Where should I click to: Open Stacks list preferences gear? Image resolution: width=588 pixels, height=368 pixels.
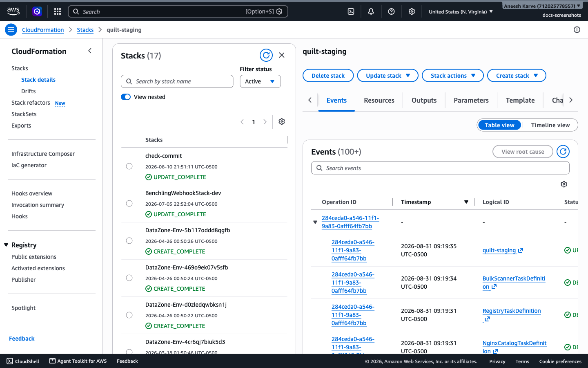coord(282,121)
